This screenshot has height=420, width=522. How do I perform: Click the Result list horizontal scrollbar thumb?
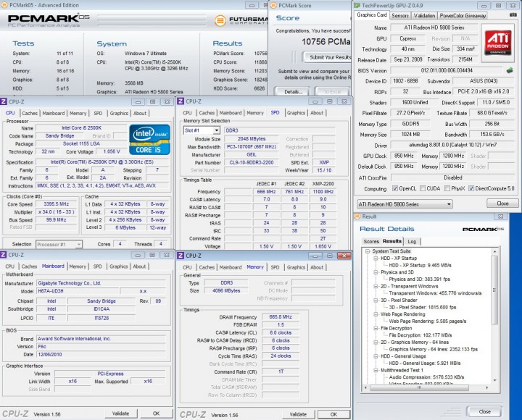coord(419,387)
